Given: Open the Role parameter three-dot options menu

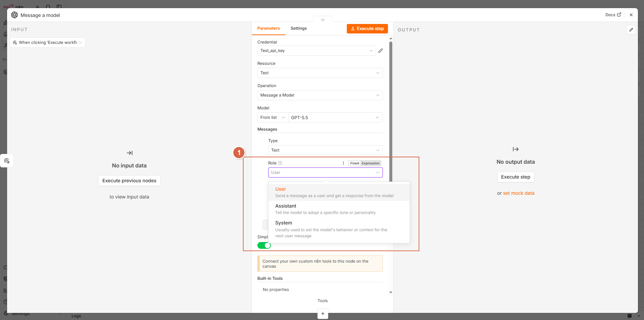Looking at the screenshot, I should 343,163.
